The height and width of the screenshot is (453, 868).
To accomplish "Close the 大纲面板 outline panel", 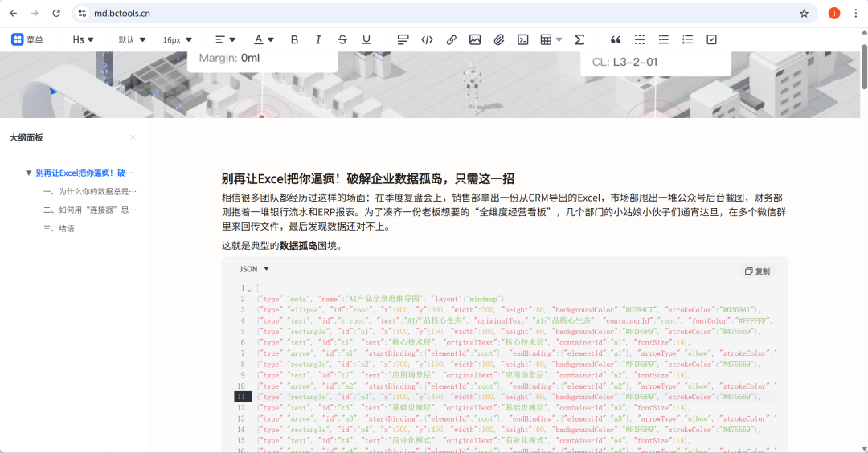I will click(x=133, y=137).
